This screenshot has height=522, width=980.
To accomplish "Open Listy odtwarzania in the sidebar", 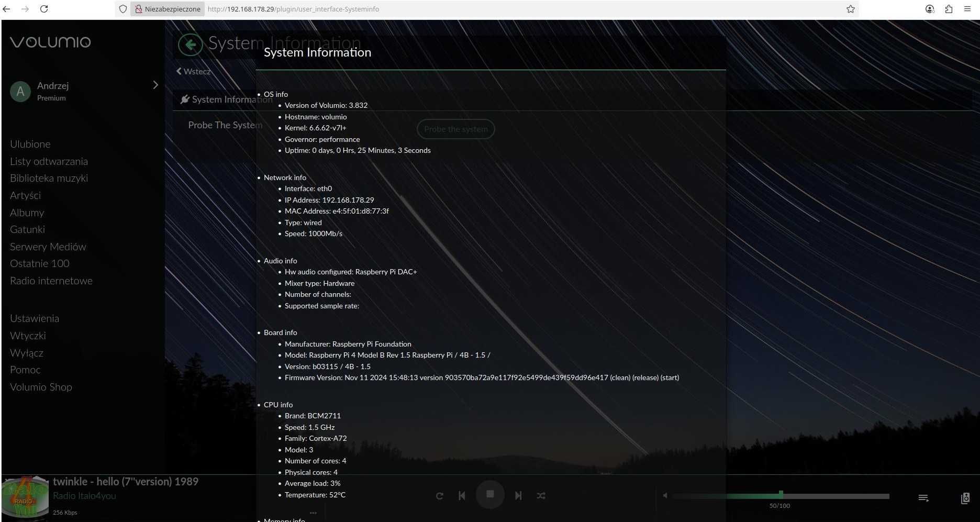I will [x=49, y=161].
